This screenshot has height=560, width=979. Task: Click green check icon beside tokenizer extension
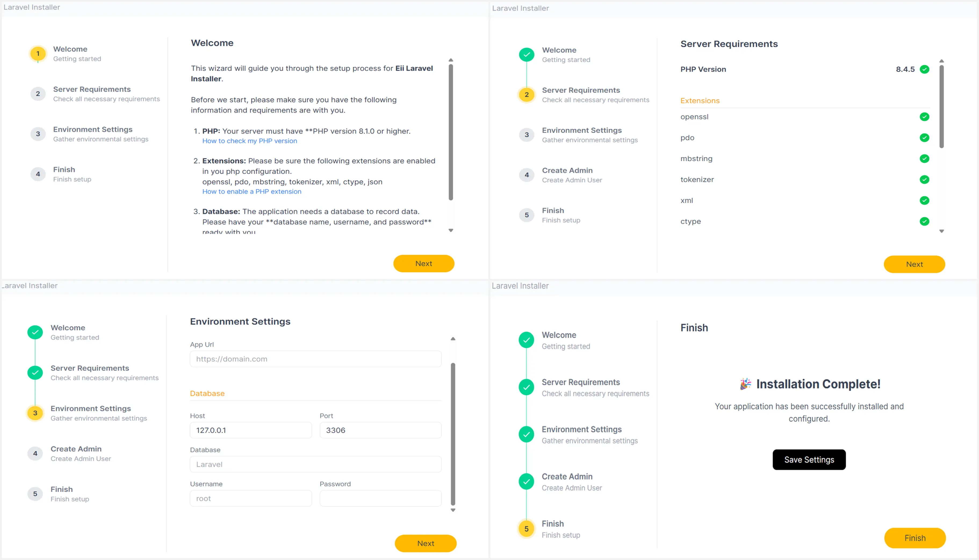point(924,179)
